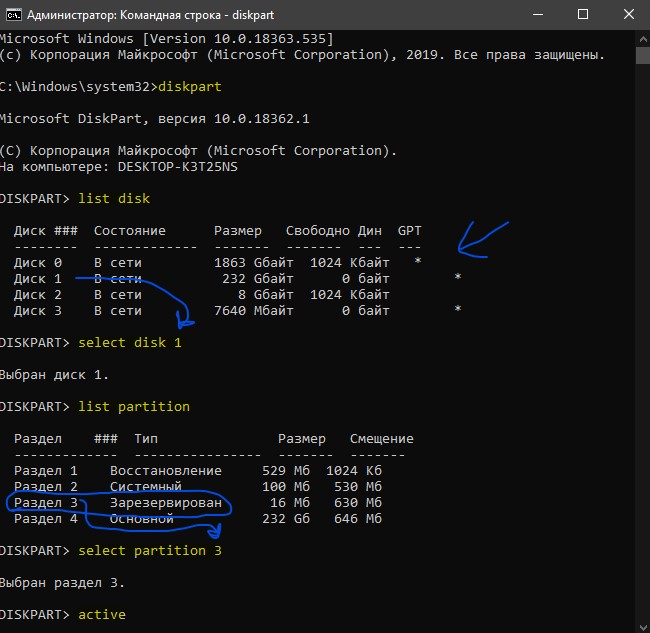This screenshot has width=650, height=633.
Task: Click 'Microsoft DiskPart, версия 10.0.18362.1' line
Action: (x=154, y=119)
